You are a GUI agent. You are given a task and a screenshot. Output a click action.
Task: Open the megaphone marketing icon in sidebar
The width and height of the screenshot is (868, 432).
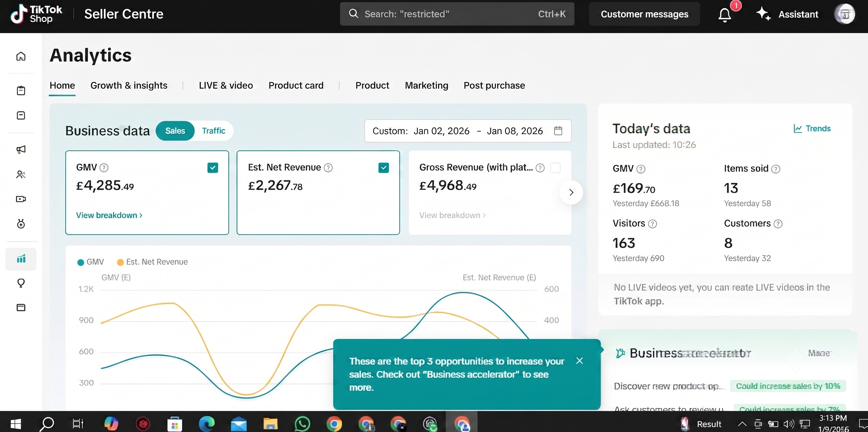click(21, 149)
